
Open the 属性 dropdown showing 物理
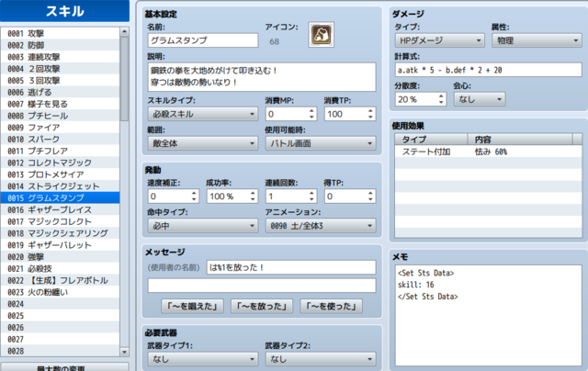coord(537,40)
